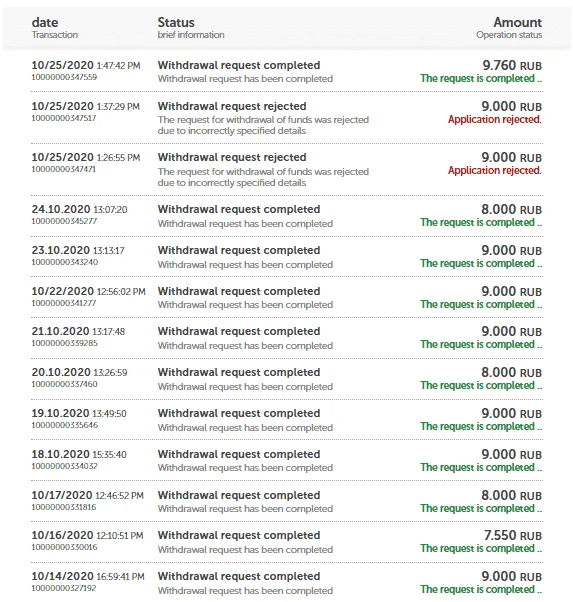Click the 'Status' column header

pos(176,22)
